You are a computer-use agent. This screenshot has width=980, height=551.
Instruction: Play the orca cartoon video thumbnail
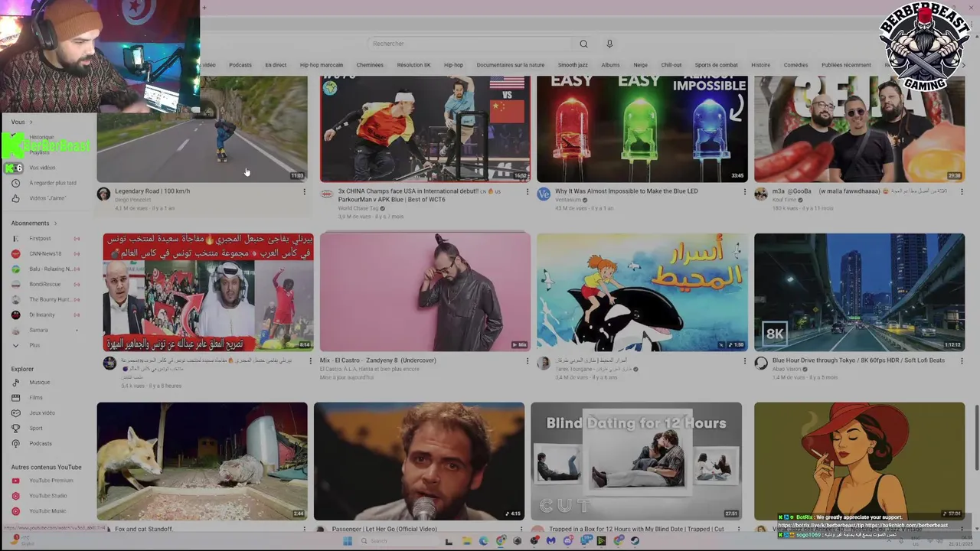pyautogui.click(x=642, y=292)
